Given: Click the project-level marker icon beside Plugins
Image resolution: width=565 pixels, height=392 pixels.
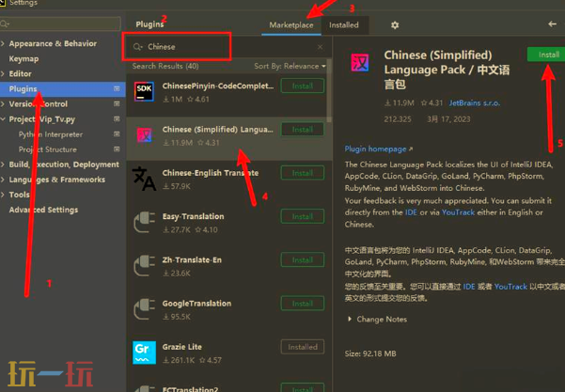Looking at the screenshot, I should click(x=117, y=88).
